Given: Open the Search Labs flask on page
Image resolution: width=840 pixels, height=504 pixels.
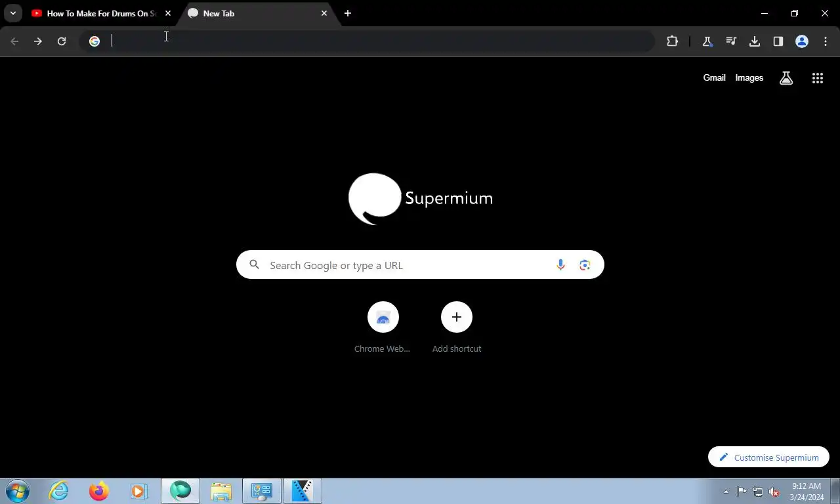Looking at the screenshot, I should tap(786, 78).
